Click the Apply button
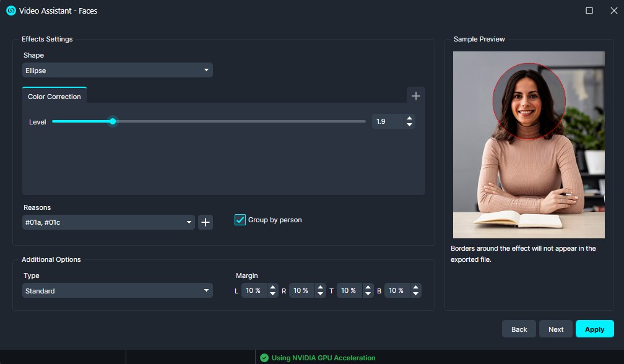The image size is (624, 364). 594,329
